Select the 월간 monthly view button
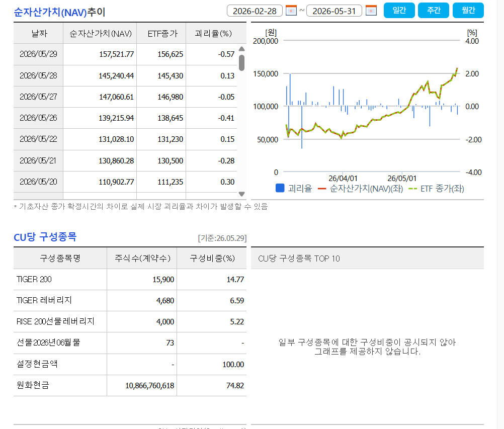The width and height of the screenshot is (504, 429). (x=468, y=10)
